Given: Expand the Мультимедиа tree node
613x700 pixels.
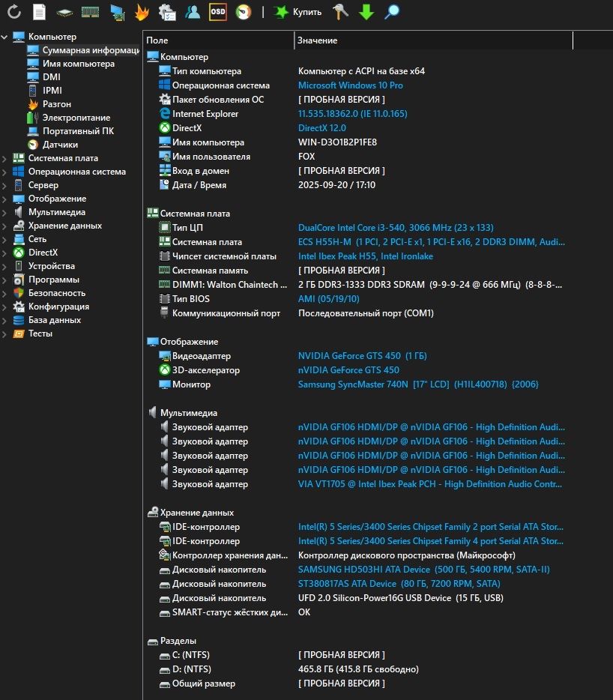Looking at the screenshot, I should click(x=4, y=213).
